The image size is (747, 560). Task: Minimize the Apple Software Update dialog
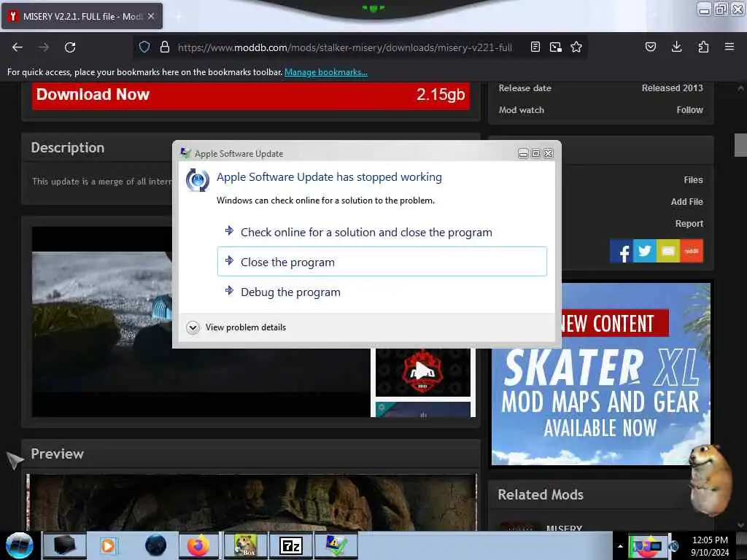(x=523, y=153)
